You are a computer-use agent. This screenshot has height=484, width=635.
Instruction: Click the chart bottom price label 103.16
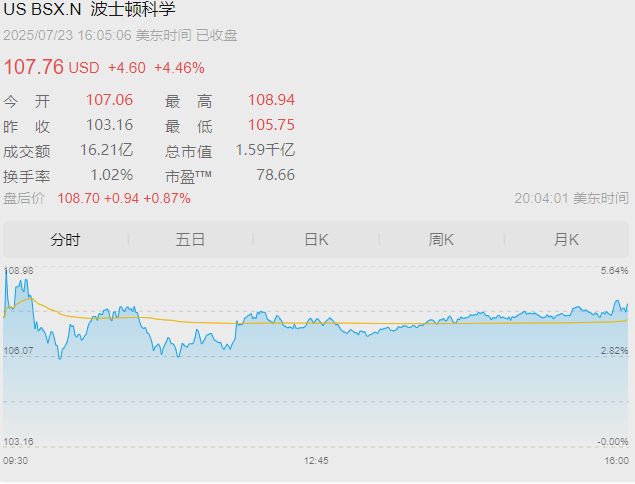click(18, 442)
